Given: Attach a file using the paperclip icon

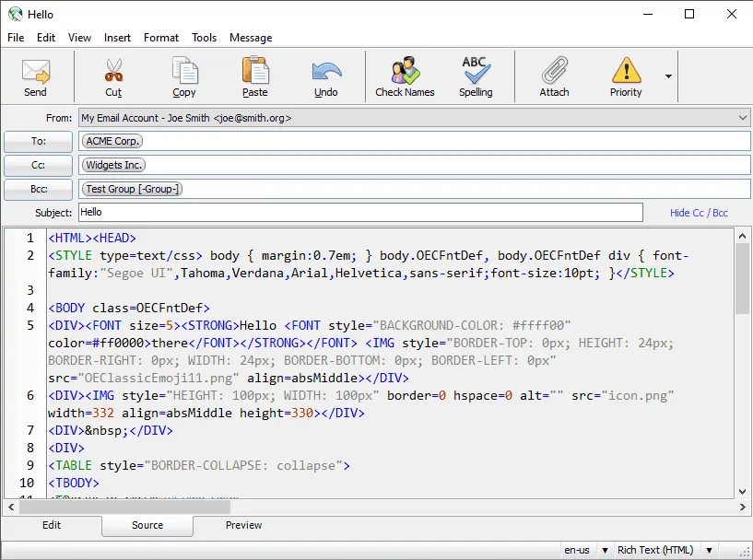Looking at the screenshot, I should (x=553, y=76).
